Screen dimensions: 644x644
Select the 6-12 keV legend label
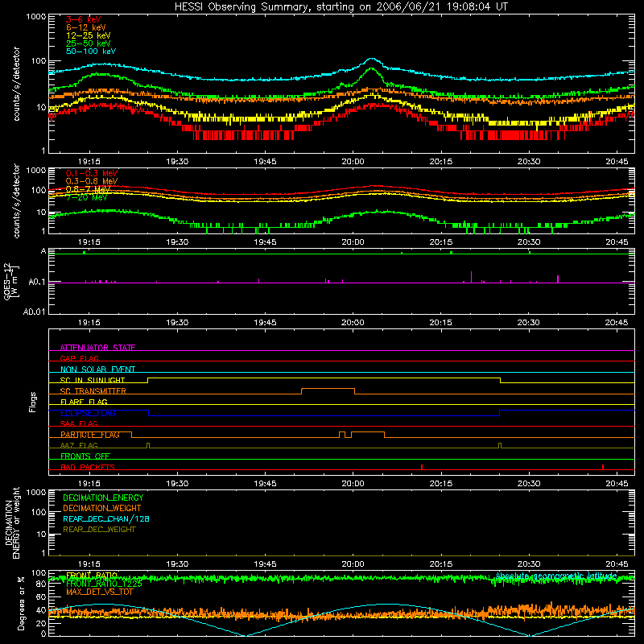click(x=86, y=27)
